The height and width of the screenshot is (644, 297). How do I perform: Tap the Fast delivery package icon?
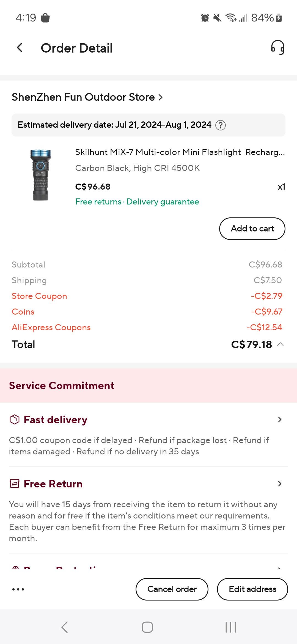pyautogui.click(x=15, y=420)
